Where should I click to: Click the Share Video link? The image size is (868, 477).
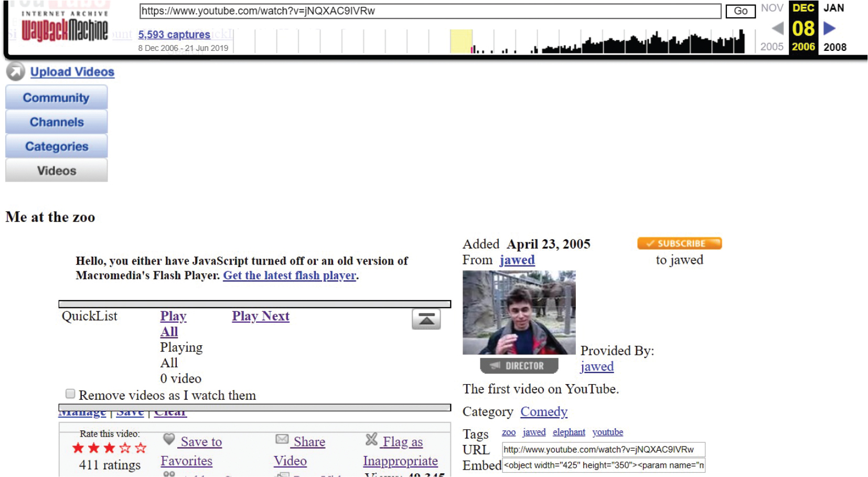(299, 451)
